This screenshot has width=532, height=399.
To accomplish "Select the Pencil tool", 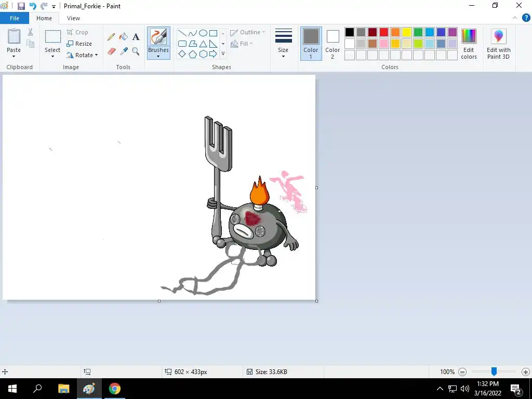I will (x=111, y=37).
